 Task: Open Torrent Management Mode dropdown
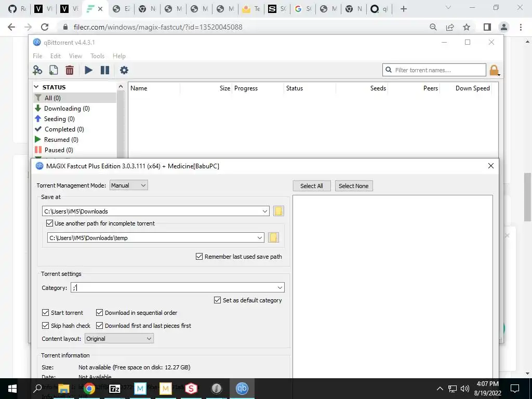tap(129, 185)
